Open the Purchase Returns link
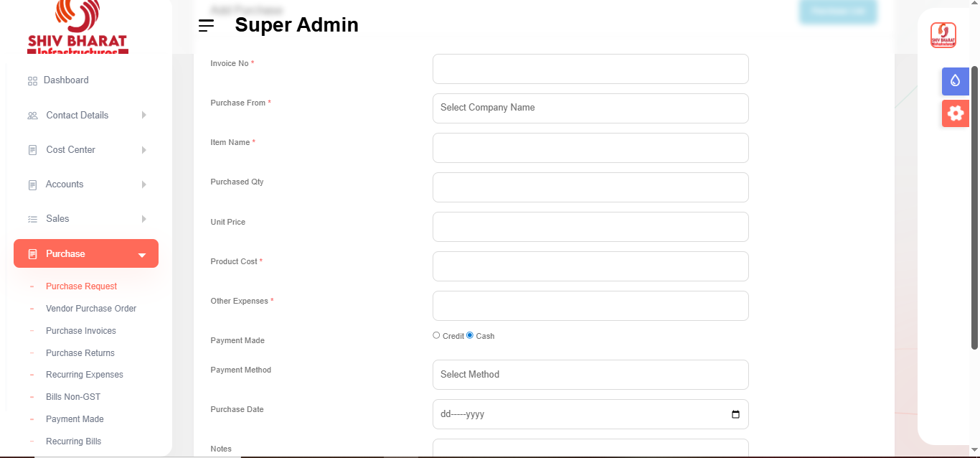 click(x=80, y=353)
